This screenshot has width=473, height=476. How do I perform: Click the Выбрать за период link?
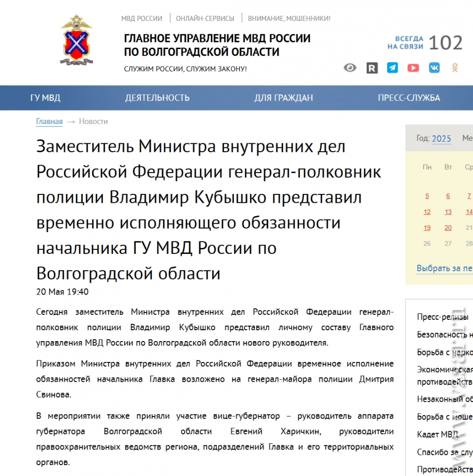tap(444, 268)
